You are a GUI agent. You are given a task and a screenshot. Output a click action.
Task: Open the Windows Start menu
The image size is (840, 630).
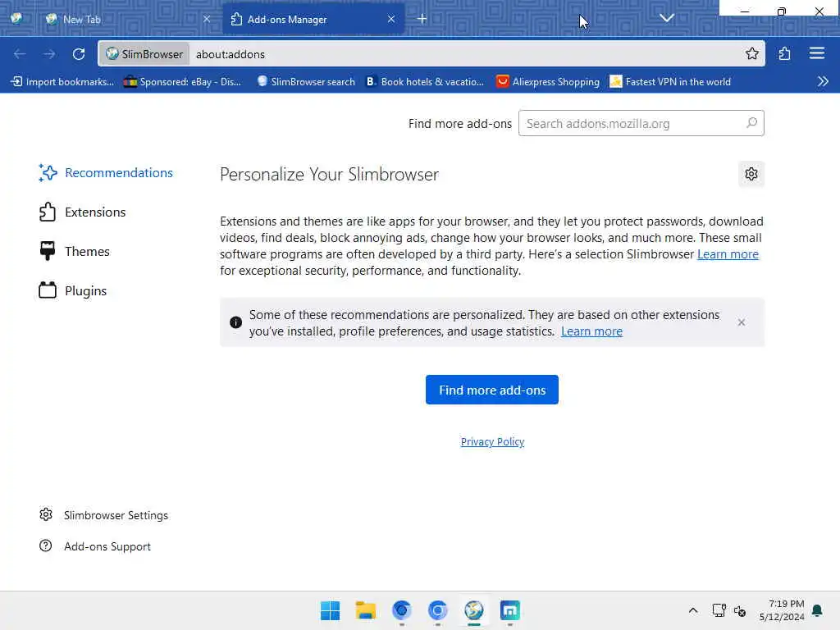tap(330, 610)
